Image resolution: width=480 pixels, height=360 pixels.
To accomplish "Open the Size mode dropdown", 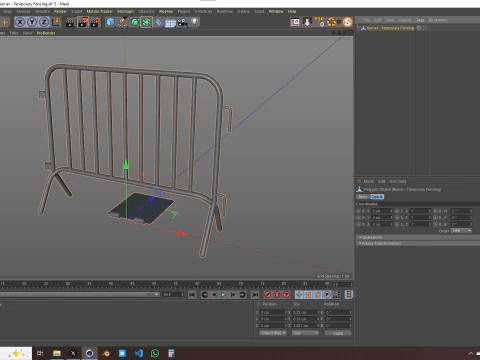I will coord(305,333).
